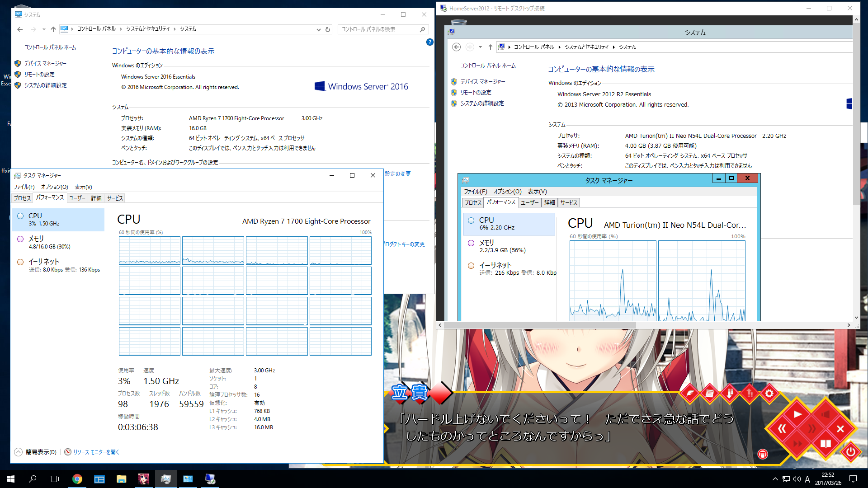Select イーサネット in remote Task Manager
The image size is (868, 488).
click(x=509, y=269)
